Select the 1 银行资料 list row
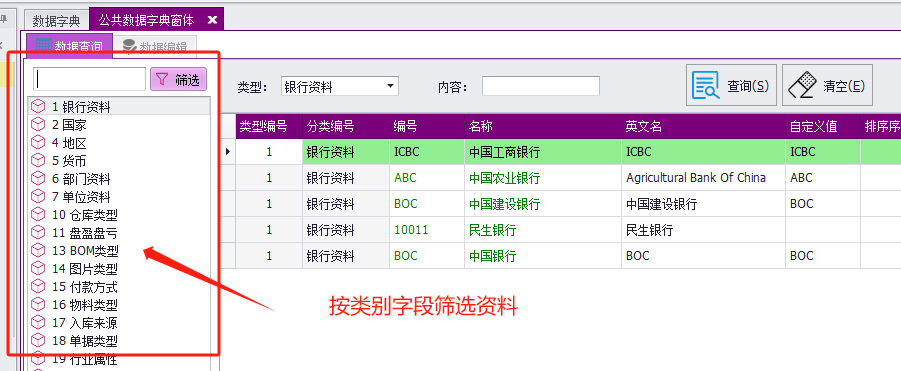Screen dimensions: 901x371 [119, 106]
